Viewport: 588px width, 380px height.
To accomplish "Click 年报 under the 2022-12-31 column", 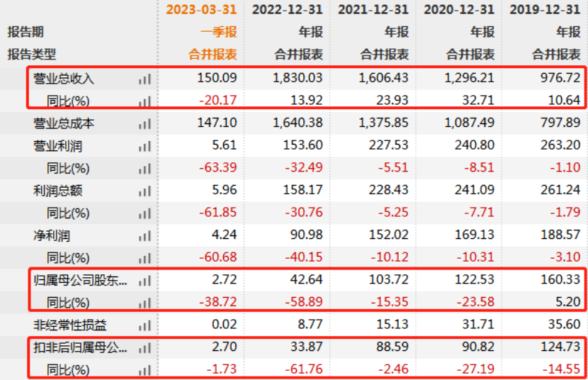I will (310, 32).
